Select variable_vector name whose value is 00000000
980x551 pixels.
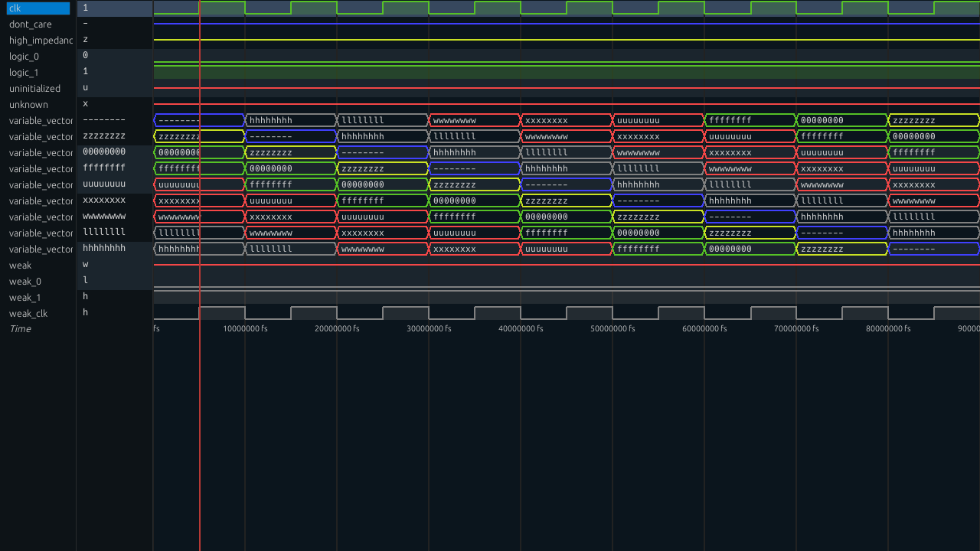[41, 152]
